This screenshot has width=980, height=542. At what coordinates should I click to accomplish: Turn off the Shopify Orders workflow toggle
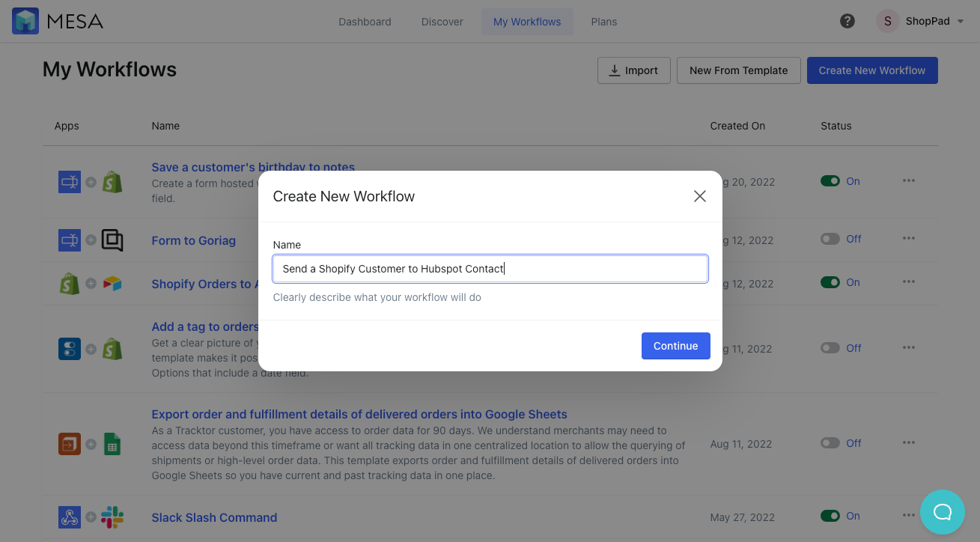pyautogui.click(x=830, y=282)
